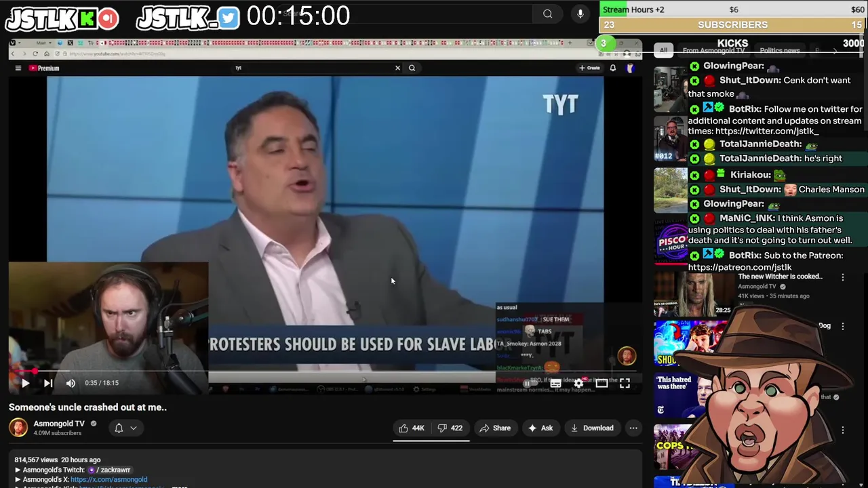This screenshot has height=488, width=868.
Task: Toggle notification bell for Asmongold TV
Action: point(119,428)
